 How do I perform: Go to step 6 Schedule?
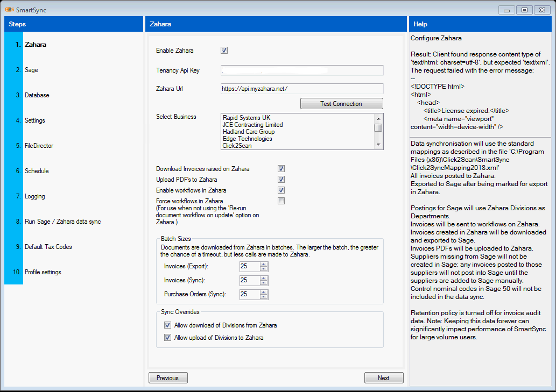(37, 170)
